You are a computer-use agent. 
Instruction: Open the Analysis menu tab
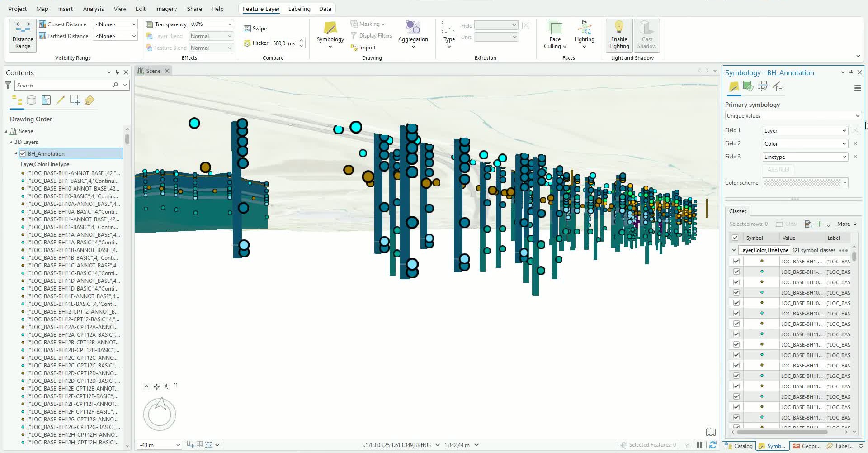pos(93,9)
